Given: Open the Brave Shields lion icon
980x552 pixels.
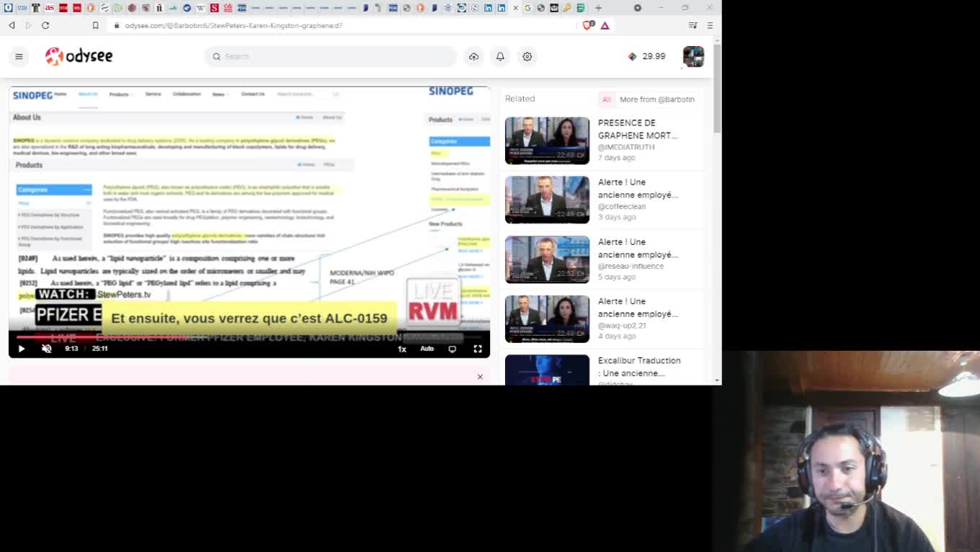Looking at the screenshot, I should [588, 25].
